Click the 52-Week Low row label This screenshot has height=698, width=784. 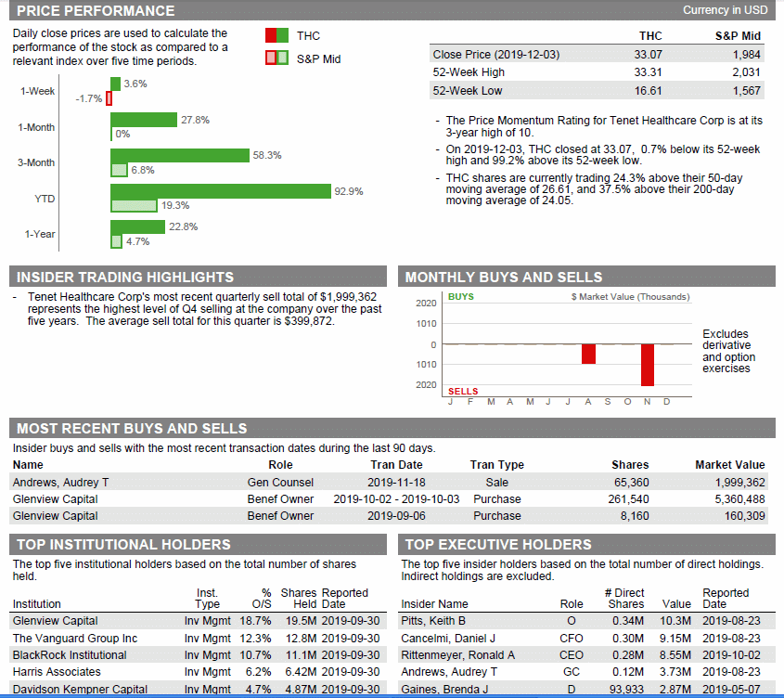pyautogui.click(x=467, y=91)
